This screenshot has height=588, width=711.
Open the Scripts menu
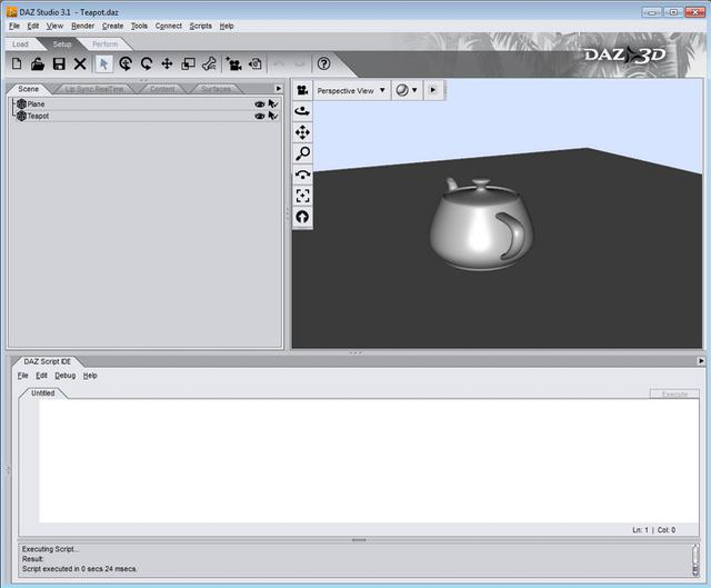point(201,26)
